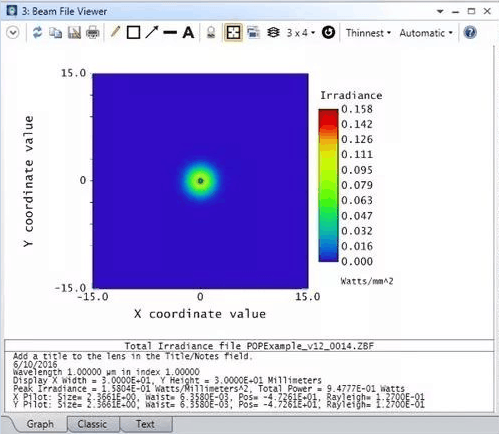Select the line drawing tool
Image resolution: width=499 pixels, height=434 pixels.
click(x=170, y=33)
